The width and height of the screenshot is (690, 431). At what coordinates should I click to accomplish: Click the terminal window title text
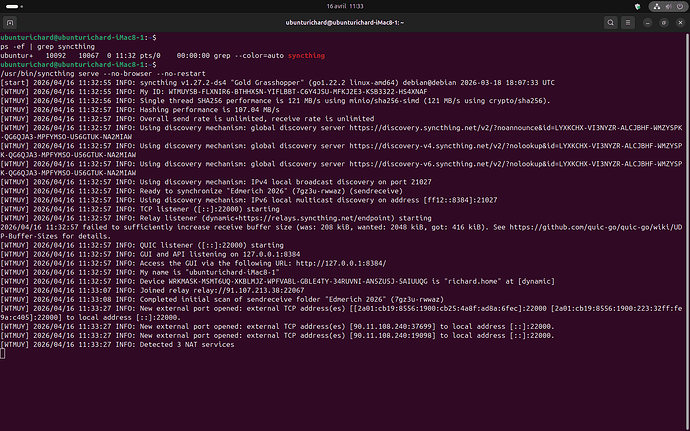pos(345,22)
